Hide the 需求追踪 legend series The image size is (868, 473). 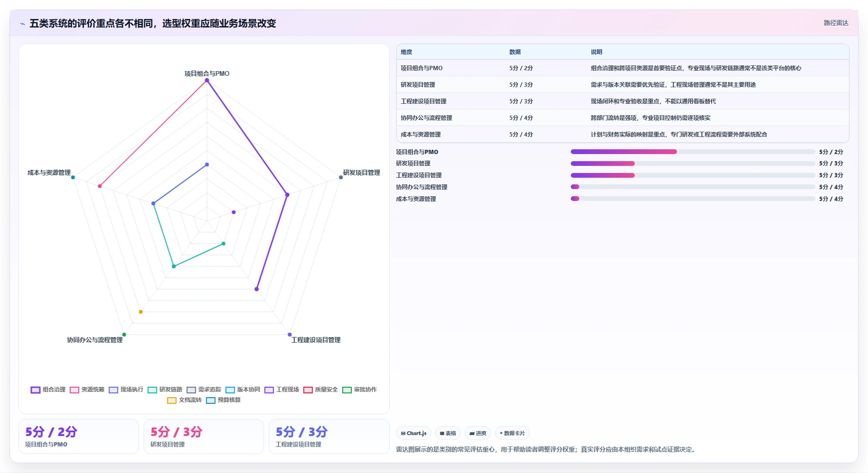coord(204,390)
